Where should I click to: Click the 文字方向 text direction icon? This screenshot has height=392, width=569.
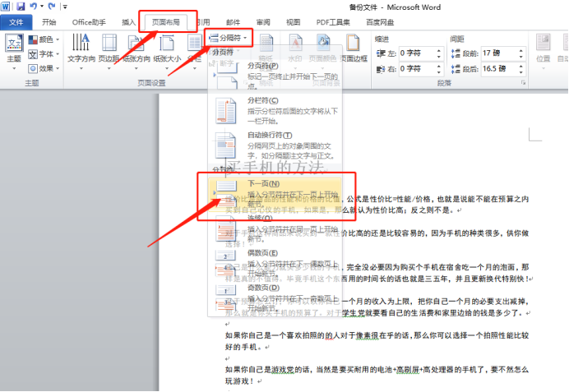click(81, 42)
